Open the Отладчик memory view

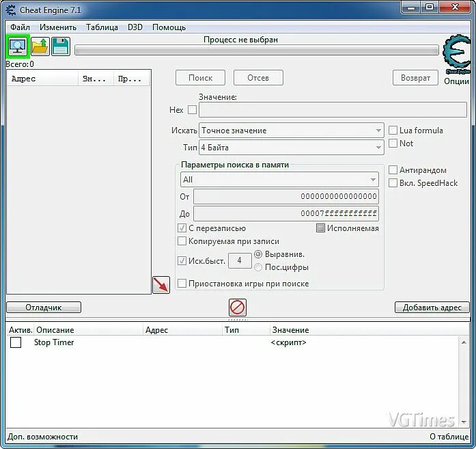pyautogui.click(x=44, y=307)
